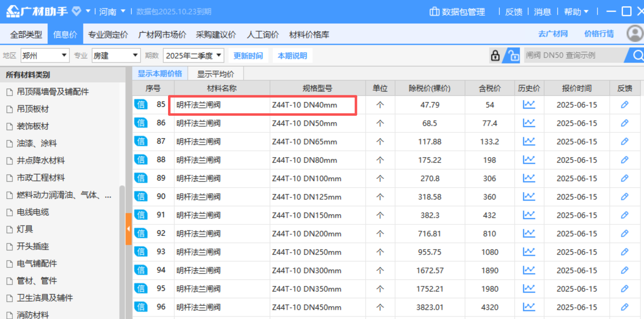Click feedback pencil icon for row 96
Screen dimensions: 644x319
tap(624, 307)
